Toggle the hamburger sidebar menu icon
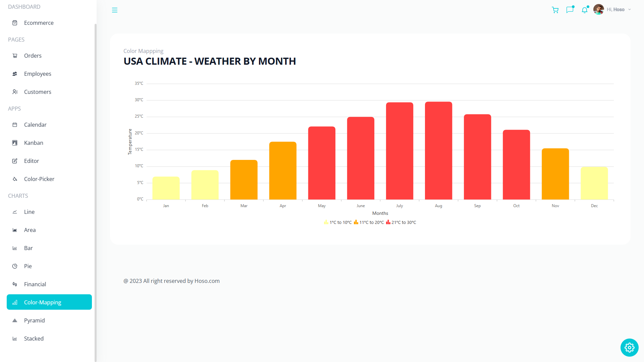The width and height of the screenshot is (644, 362). [115, 10]
